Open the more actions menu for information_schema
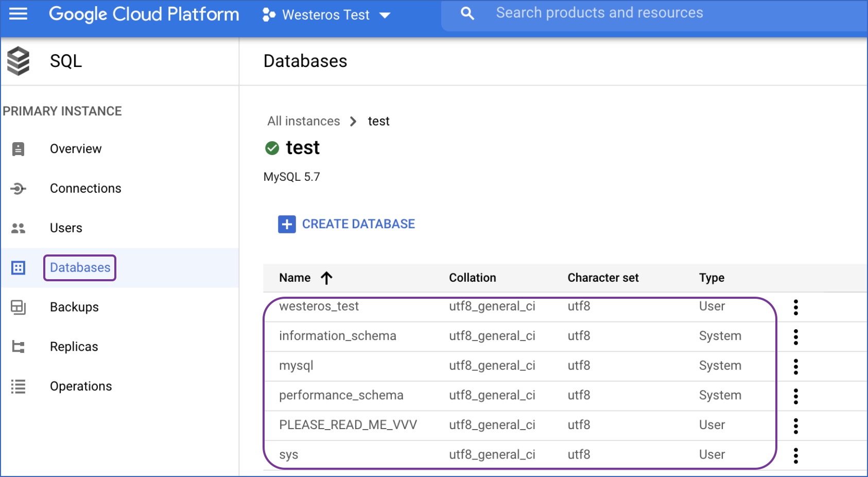Screen dimensions: 868x477 796,337
